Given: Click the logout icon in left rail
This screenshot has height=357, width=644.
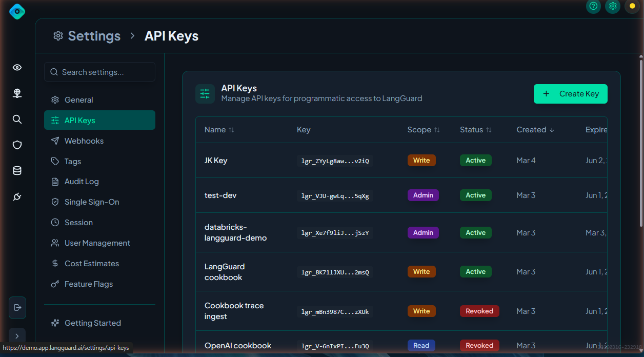Looking at the screenshot, I should (x=17, y=307).
